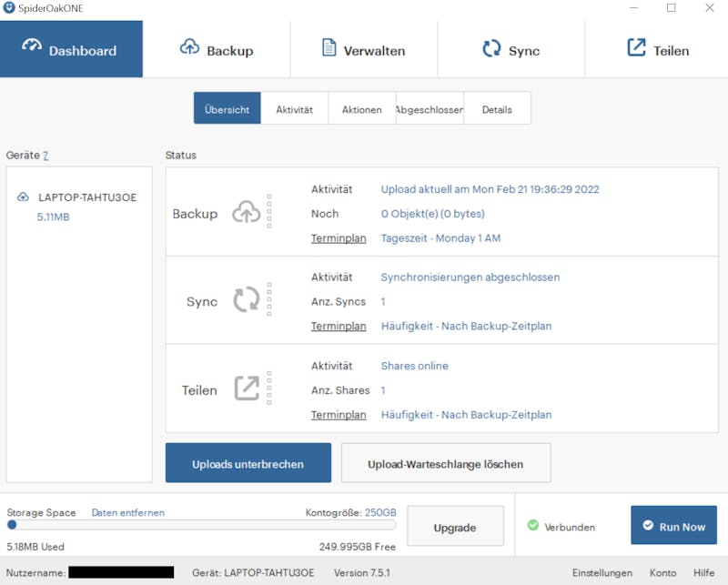Click Upload aktuell am Mon Feb 21 activity link

click(x=490, y=189)
